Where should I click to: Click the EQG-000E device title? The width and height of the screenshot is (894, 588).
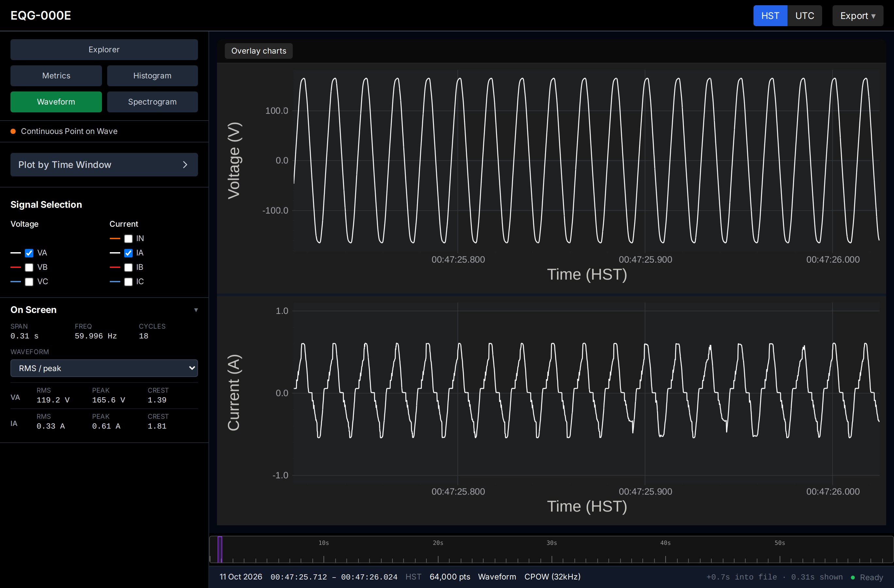(x=41, y=15)
